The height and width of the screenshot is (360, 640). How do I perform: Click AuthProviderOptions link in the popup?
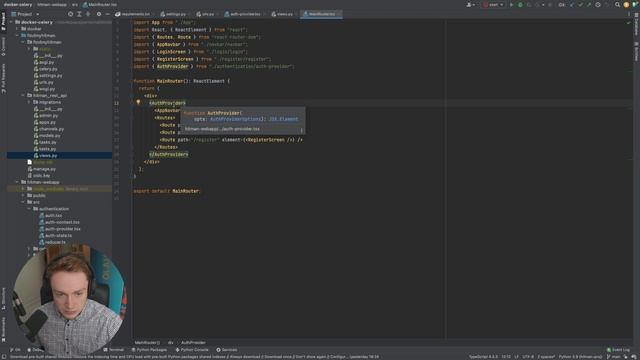[235, 119]
